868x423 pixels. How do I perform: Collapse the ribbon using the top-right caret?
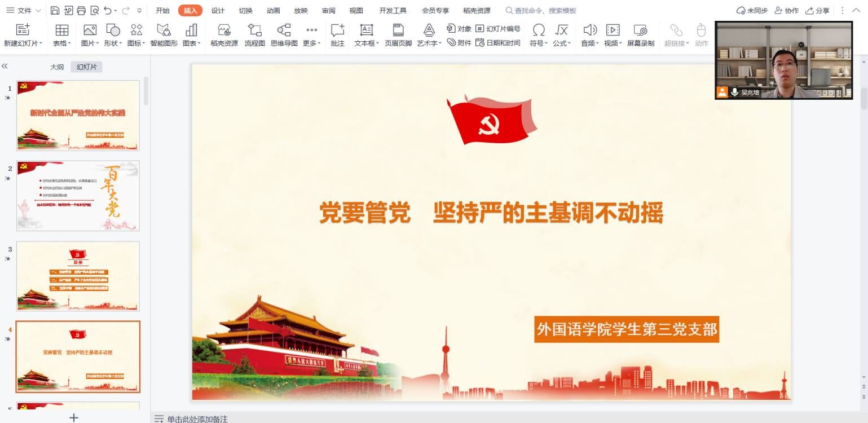[x=856, y=10]
